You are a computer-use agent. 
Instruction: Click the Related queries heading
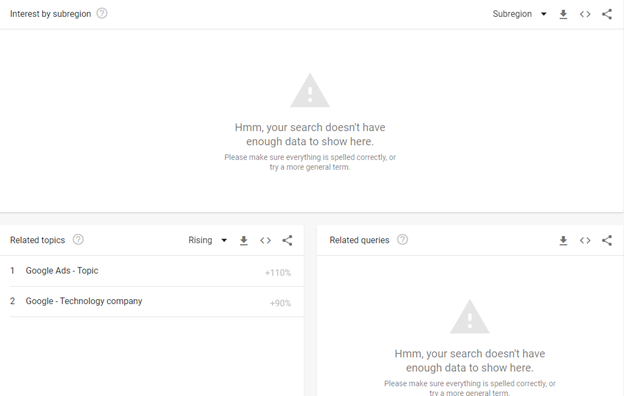(x=359, y=240)
